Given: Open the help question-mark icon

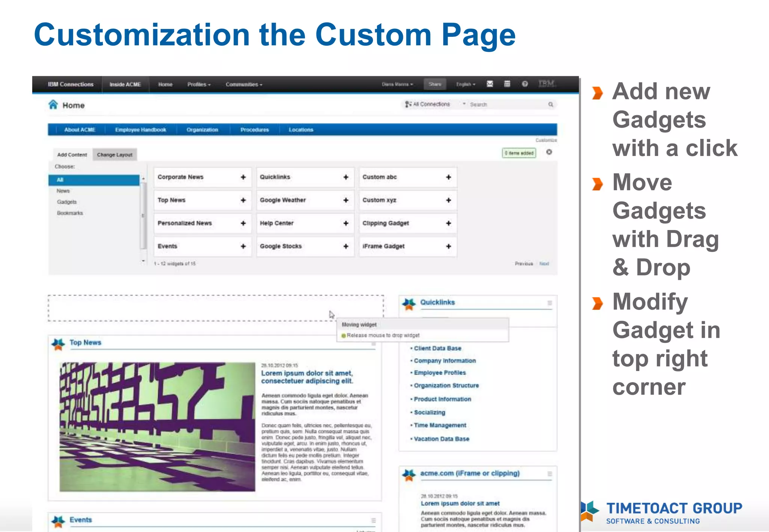Looking at the screenshot, I should point(525,84).
